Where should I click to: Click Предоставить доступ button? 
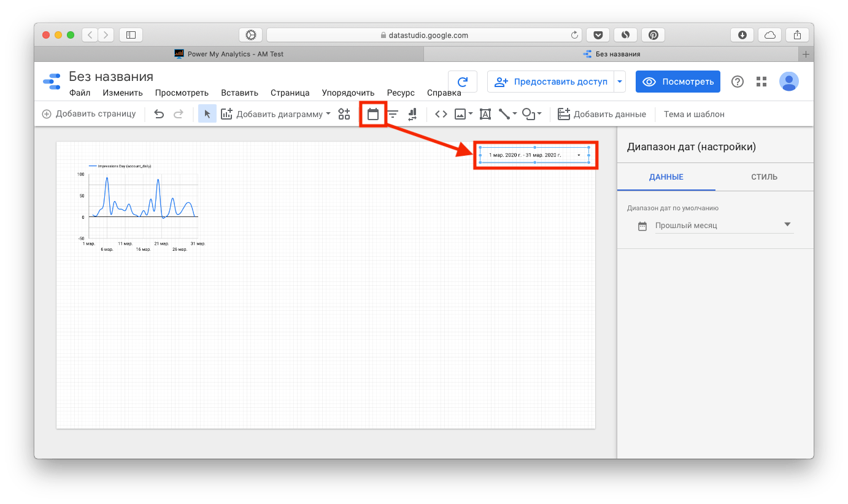(551, 82)
